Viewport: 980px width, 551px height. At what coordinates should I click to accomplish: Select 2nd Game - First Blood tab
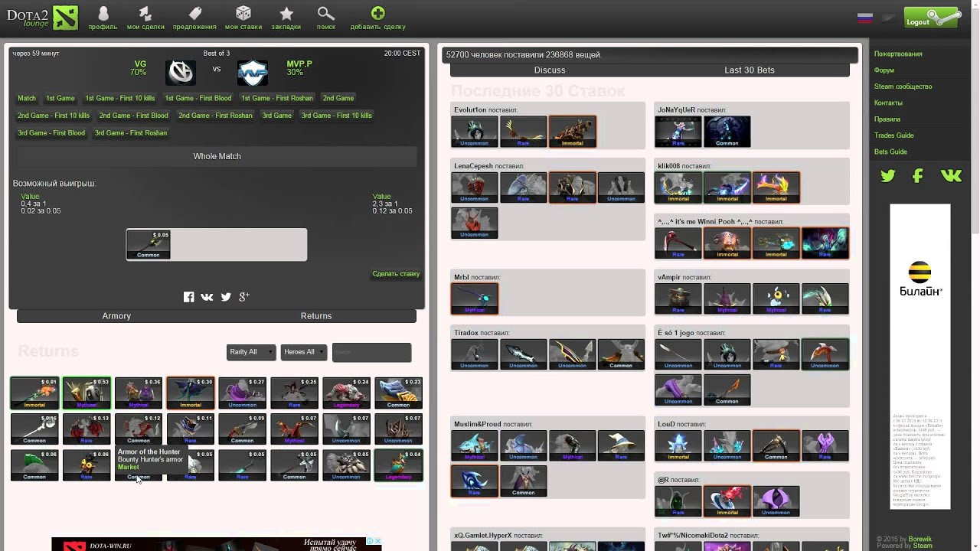point(134,116)
